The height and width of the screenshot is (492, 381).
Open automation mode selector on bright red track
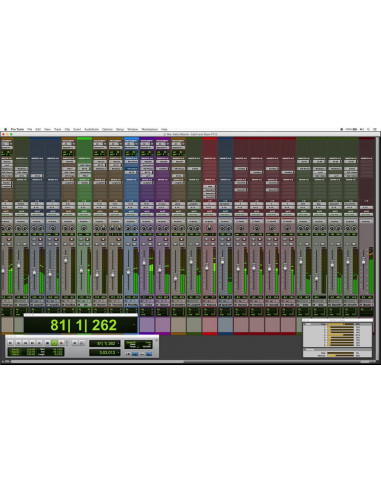(209, 214)
